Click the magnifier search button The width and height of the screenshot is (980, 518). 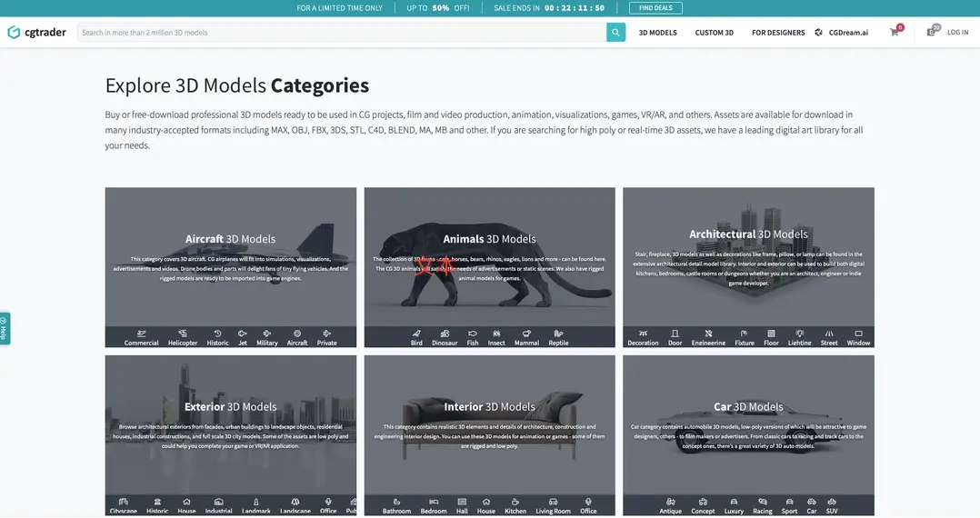(615, 33)
